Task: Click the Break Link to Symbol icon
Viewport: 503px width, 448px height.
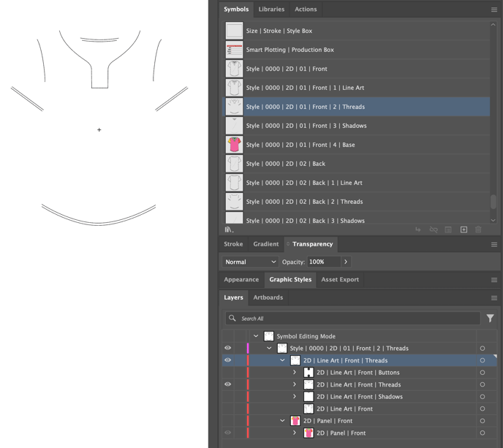Action: pos(434,229)
